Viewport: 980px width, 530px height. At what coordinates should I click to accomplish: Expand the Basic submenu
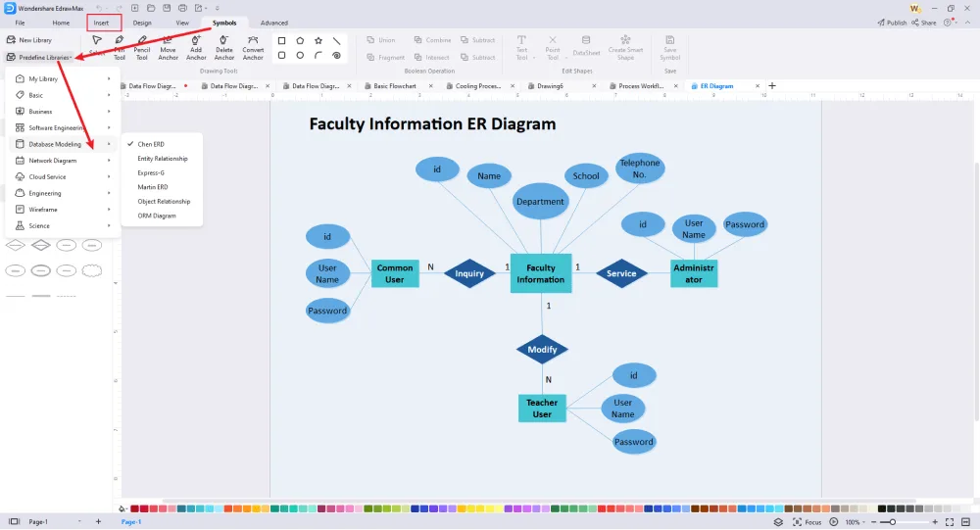click(x=63, y=95)
